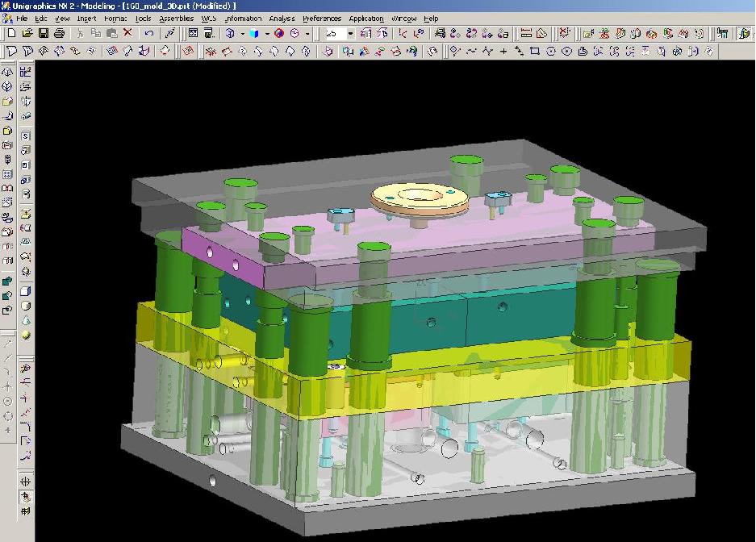This screenshot has width=756, height=542.
Task: Save the part with the floppy disk icon
Action: pos(44,34)
